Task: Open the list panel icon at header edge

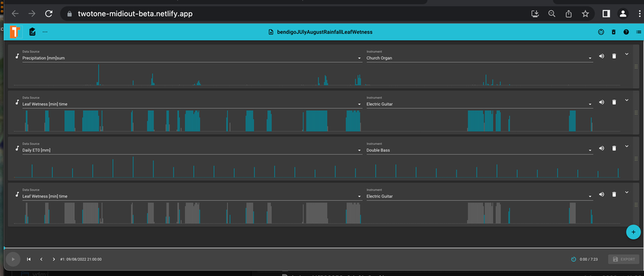Action: 638,32
